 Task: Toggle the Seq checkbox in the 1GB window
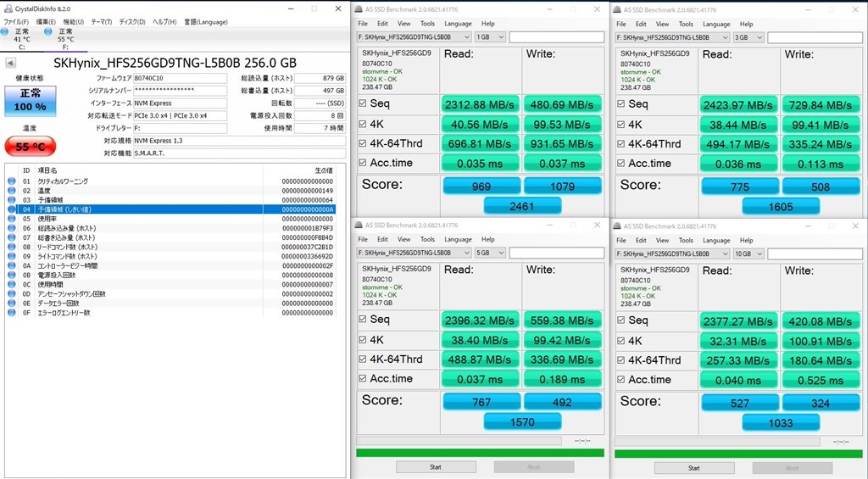pyautogui.click(x=362, y=103)
